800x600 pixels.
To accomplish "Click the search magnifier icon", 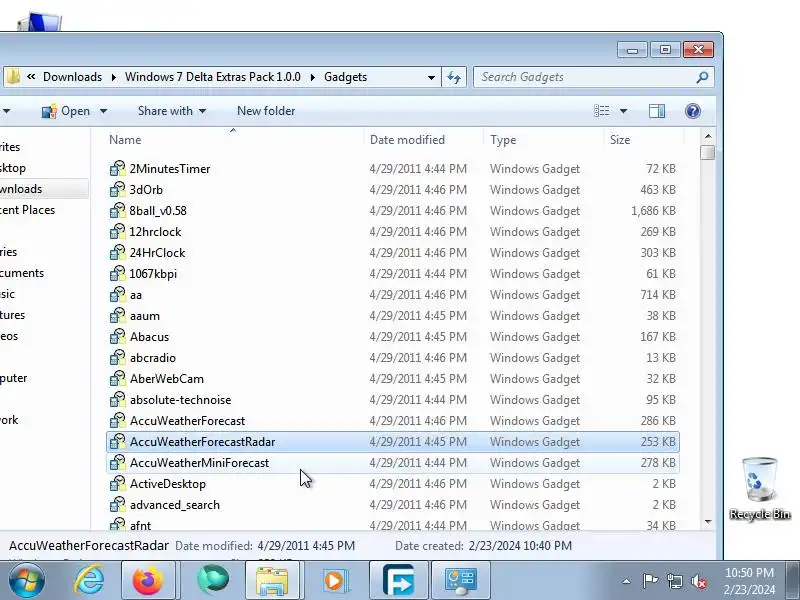I will (x=702, y=77).
